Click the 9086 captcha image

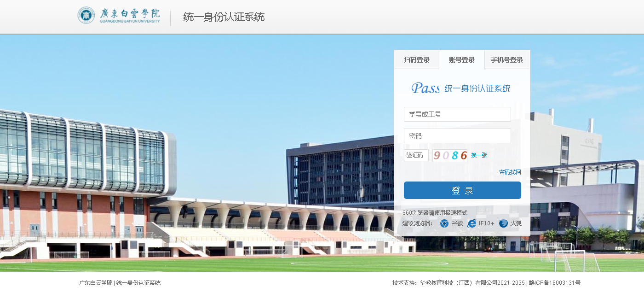[x=450, y=155]
